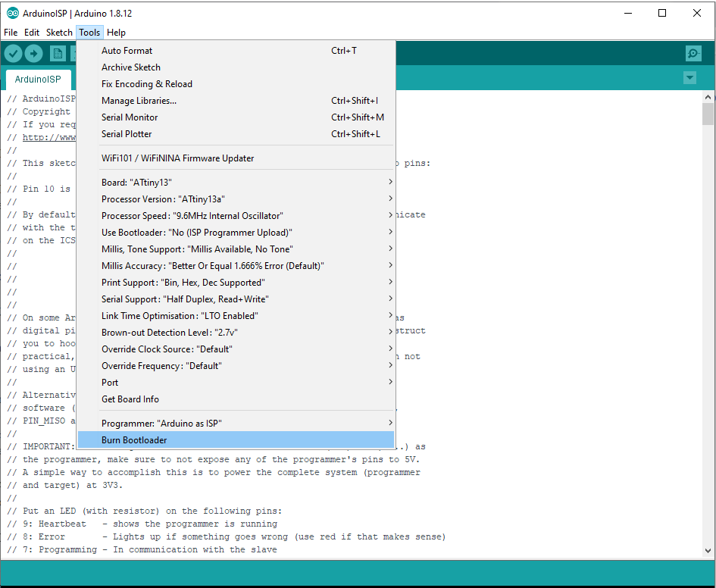Viewport: 716px width, 588px height.
Task: Open the File menu
Action: coord(11,33)
